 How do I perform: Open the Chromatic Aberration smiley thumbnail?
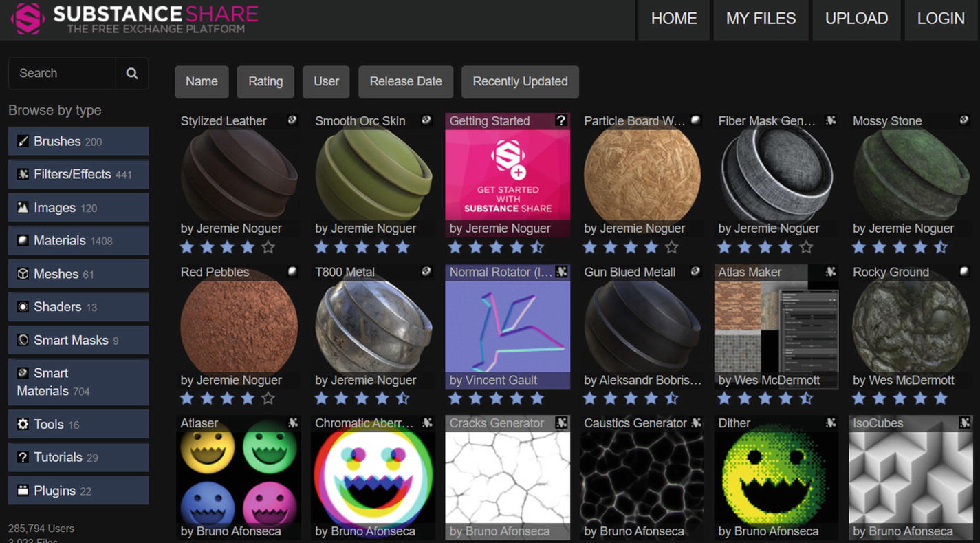pyautogui.click(x=373, y=478)
